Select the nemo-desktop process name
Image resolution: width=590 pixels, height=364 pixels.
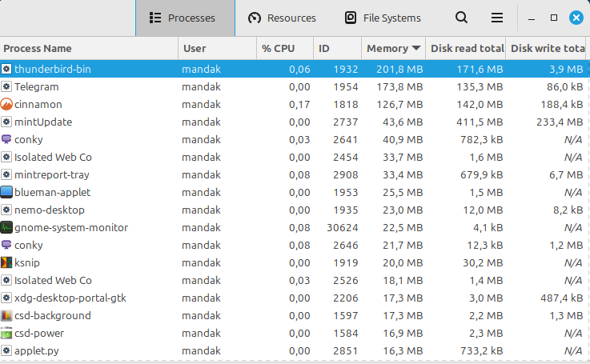(50, 210)
